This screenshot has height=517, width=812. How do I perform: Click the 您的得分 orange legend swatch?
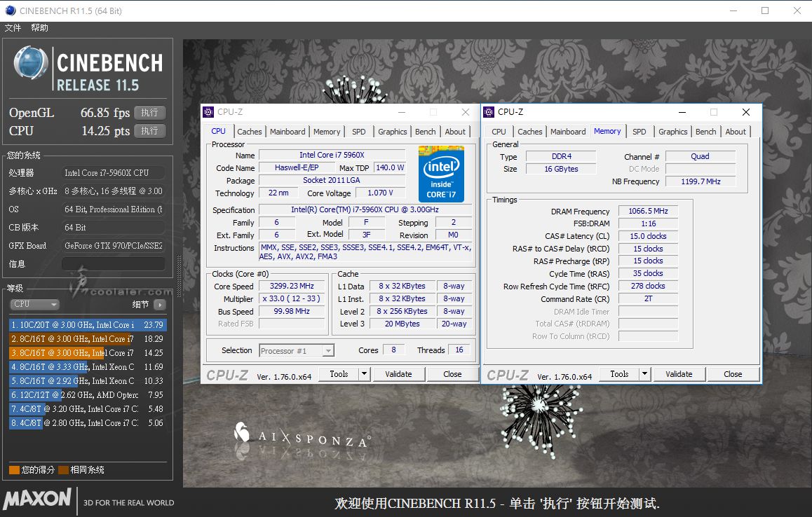[14, 470]
